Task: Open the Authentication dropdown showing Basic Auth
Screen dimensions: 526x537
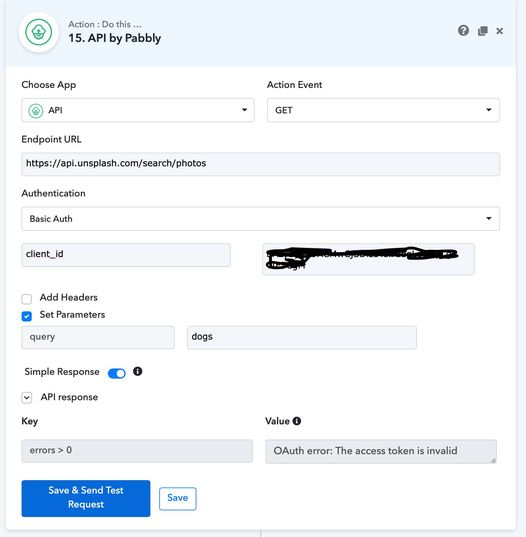Action: [260, 218]
